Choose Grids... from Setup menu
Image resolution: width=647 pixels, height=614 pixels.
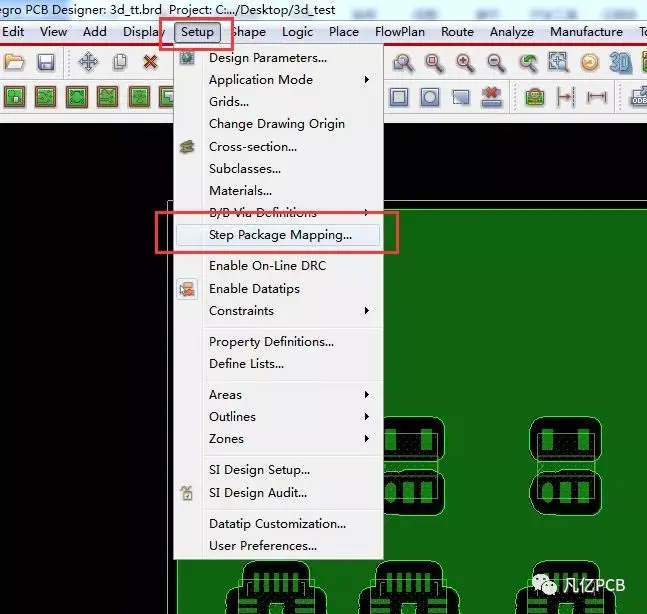point(229,102)
